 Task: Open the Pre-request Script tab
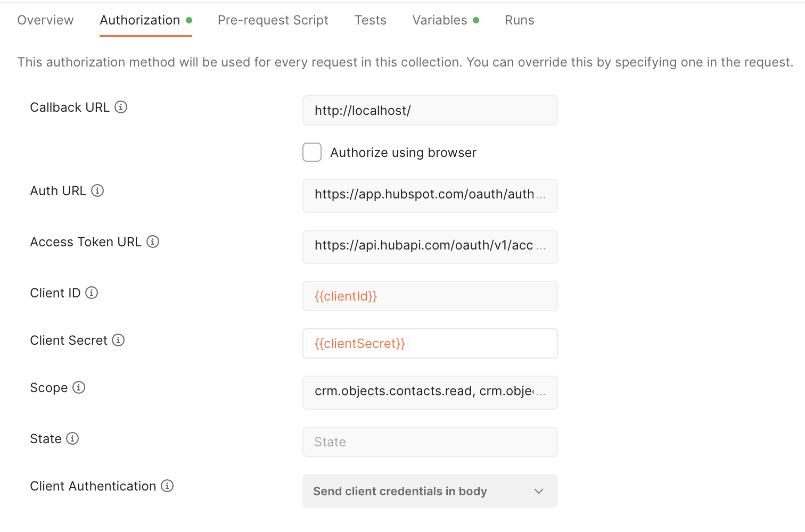pyautogui.click(x=273, y=20)
